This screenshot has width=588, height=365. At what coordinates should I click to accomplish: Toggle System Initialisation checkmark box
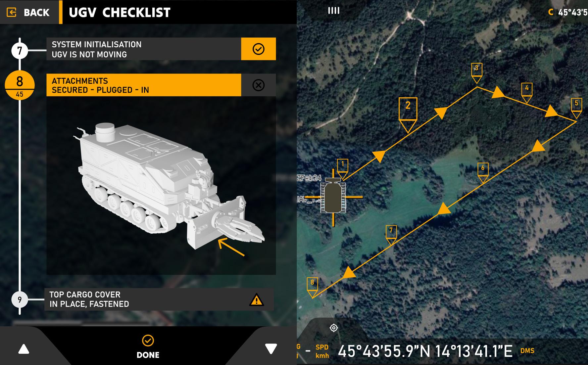(258, 49)
